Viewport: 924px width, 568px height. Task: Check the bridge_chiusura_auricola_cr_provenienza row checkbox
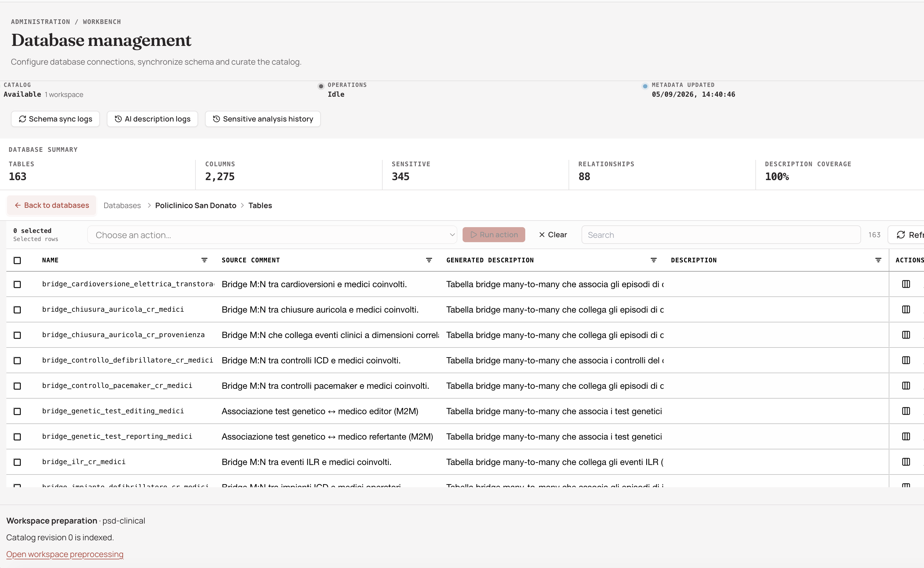pos(17,335)
